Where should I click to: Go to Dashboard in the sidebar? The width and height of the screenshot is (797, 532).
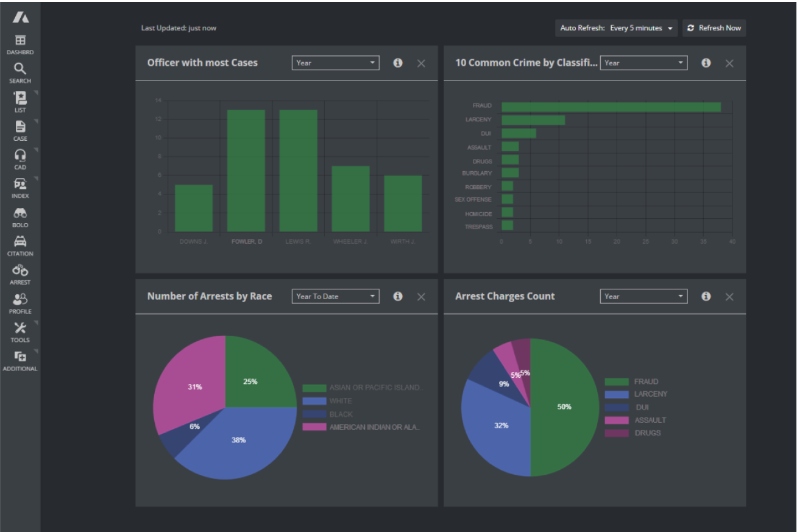[x=20, y=44]
